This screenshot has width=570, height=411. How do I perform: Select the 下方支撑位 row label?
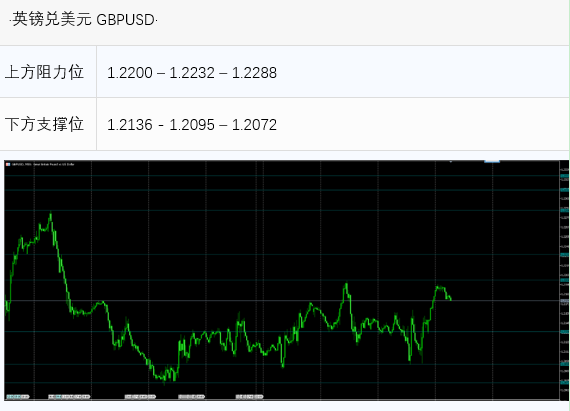[44, 124]
